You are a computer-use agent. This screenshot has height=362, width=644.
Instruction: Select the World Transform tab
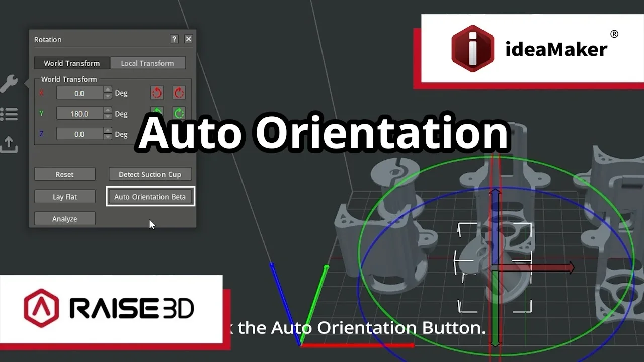[71, 63]
